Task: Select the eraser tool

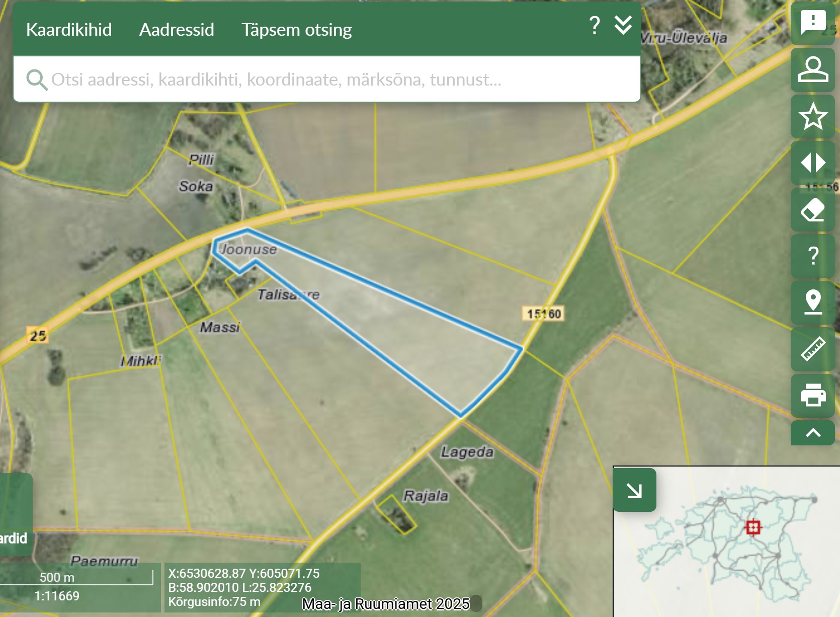Action: tap(813, 210)
